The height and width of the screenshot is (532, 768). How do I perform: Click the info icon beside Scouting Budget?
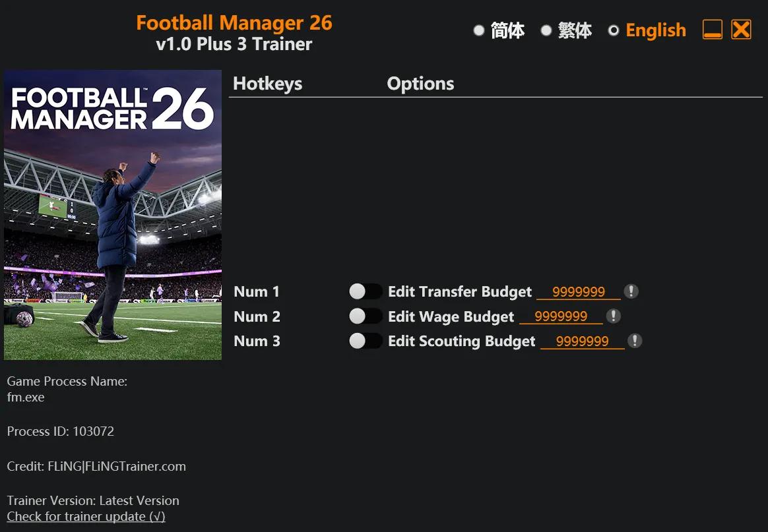(635, 341)
